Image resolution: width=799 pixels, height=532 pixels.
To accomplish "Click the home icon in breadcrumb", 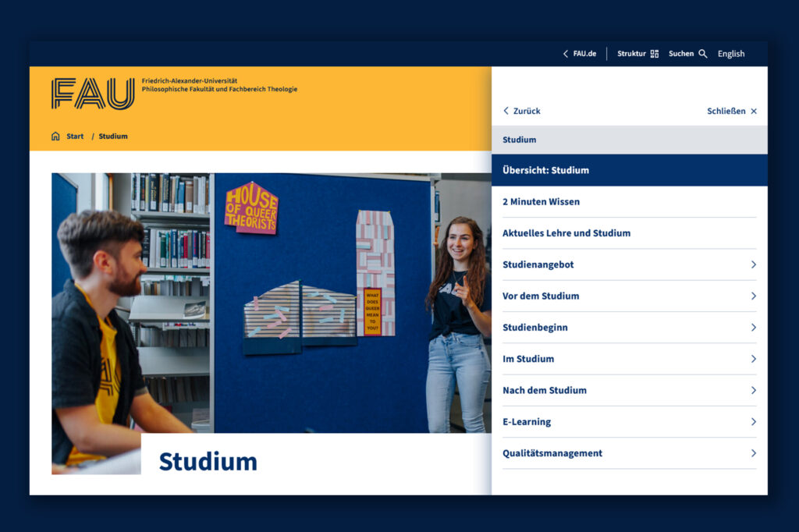I will (55, 137).
